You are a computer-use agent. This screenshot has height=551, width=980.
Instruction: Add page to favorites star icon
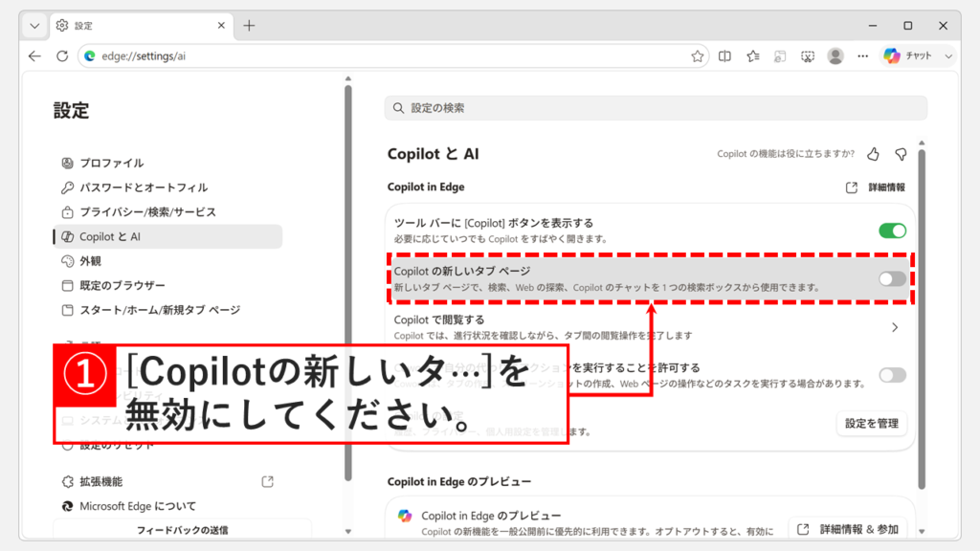click(698, 56)
